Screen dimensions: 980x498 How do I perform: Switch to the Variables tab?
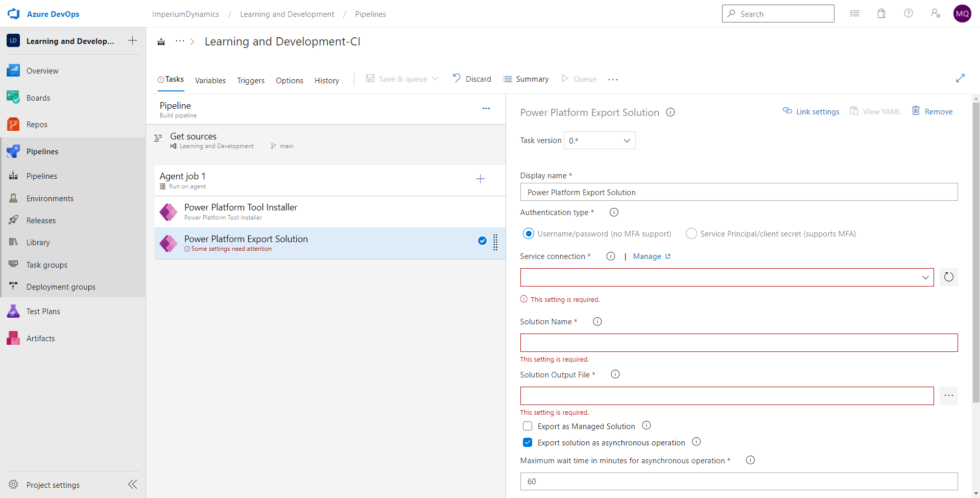tap(210, 80)
